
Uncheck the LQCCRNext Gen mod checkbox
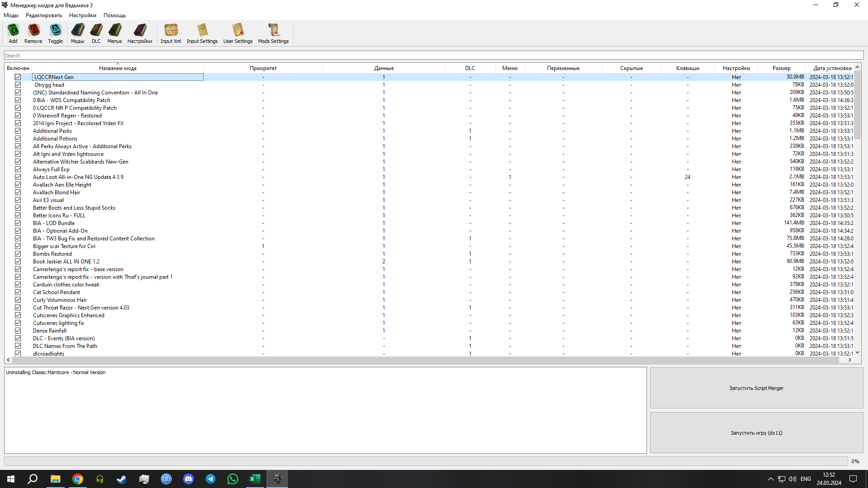18,77
